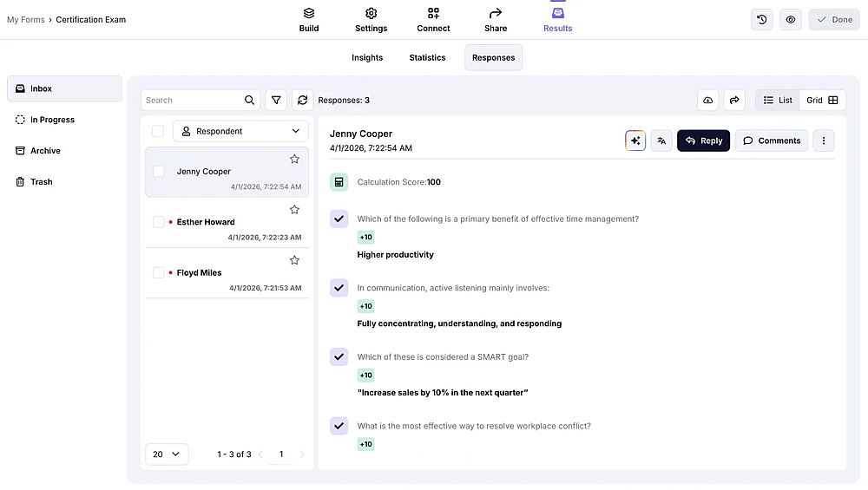Open the Share tab
Screen dimensions: 868x490
point(496,20)
